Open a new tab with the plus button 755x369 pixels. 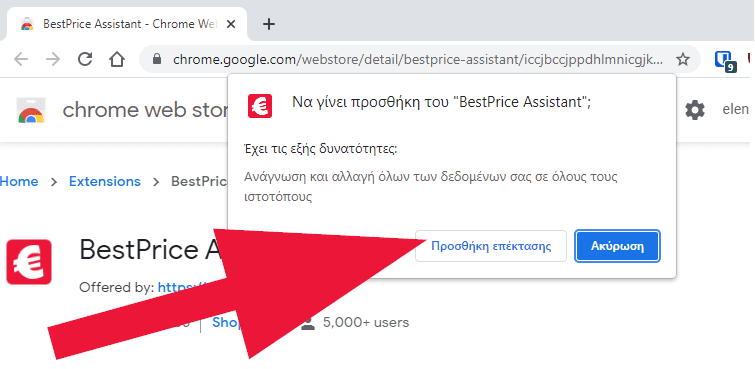269,24
